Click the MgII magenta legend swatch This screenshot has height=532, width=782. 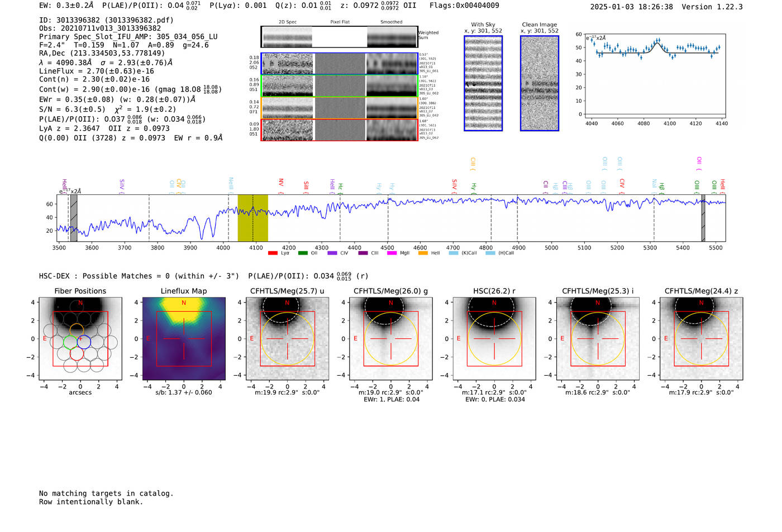click(392, 253)
